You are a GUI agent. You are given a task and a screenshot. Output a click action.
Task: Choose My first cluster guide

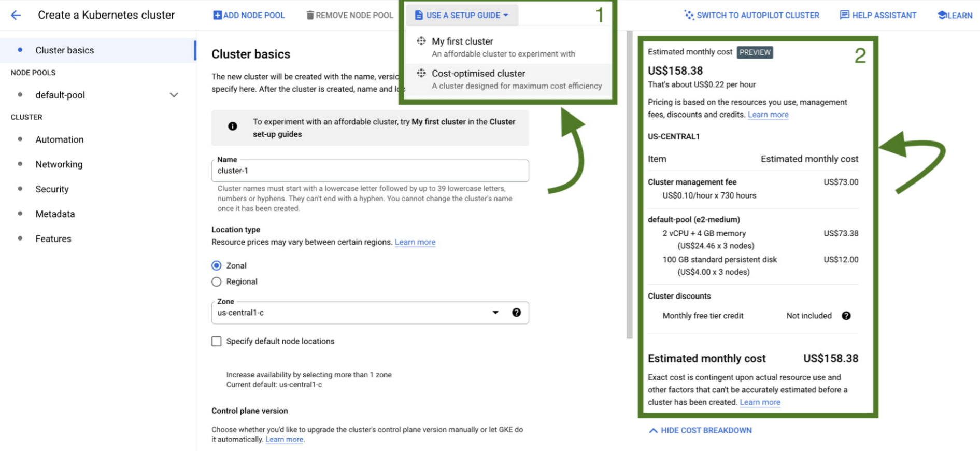pos(507,47)
